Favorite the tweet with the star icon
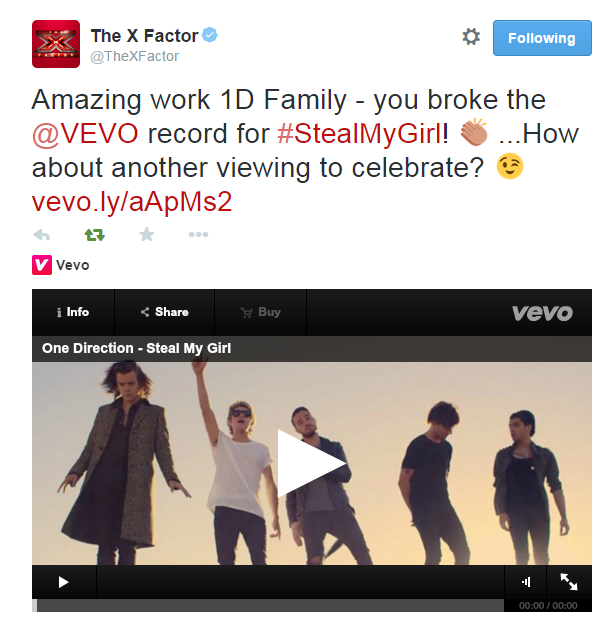 (x=147, y=234)
